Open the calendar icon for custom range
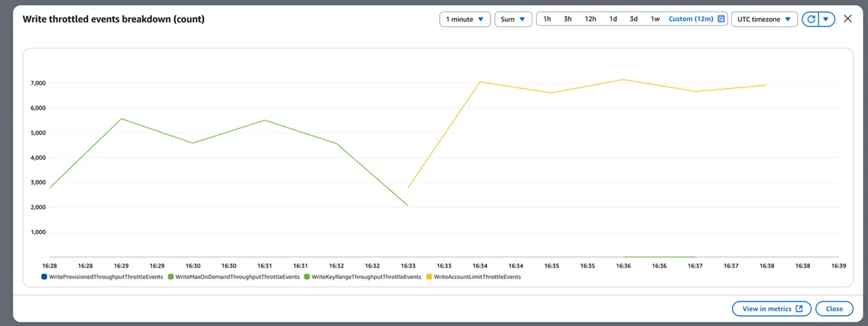Viewport: 868px width, 326px height. point(721,20)
